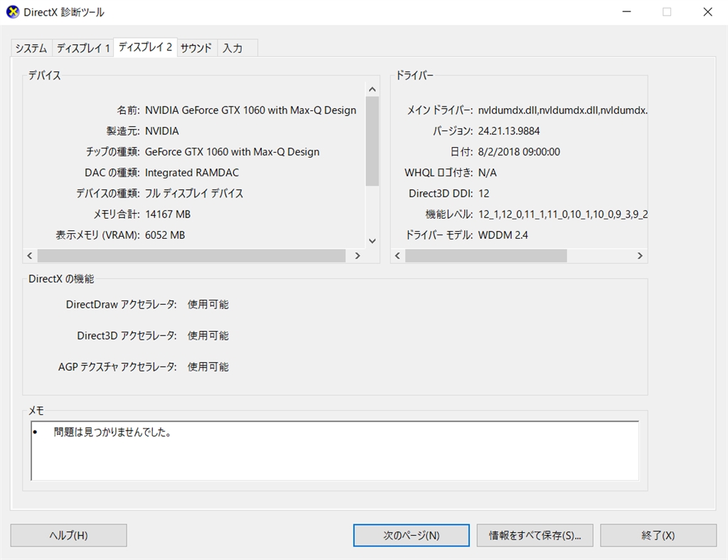The width and height of the screenshot is (728, 560).
Task: Click the 機能レベル: label
Action: 449,215
